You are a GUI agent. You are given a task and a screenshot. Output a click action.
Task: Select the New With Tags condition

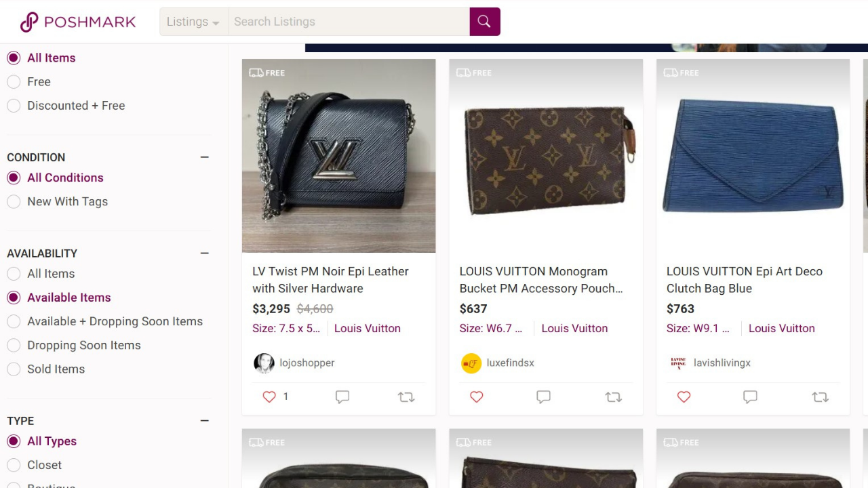tap(14, 202)
